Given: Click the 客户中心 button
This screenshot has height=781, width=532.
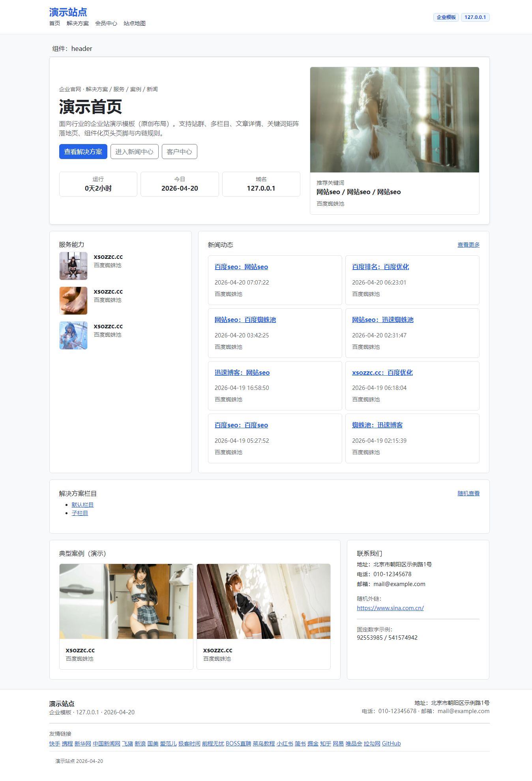Looking at the screenshot, I should point(179,152).
